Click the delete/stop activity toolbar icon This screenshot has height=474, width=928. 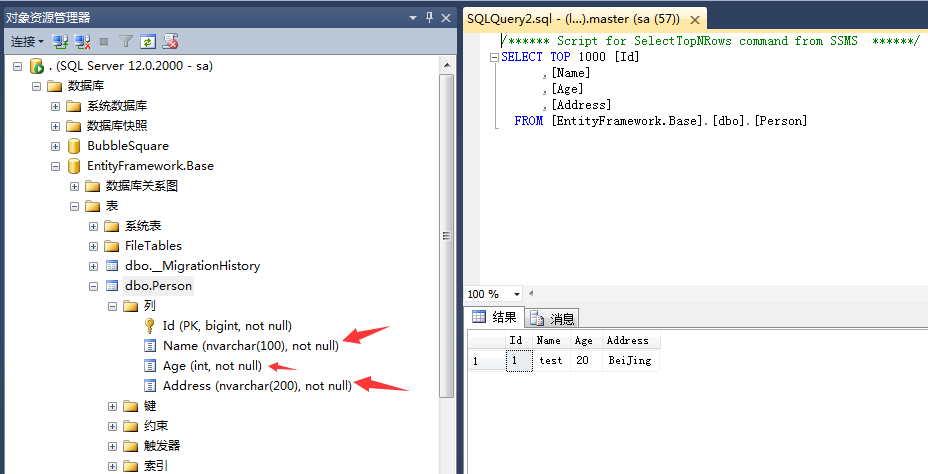[x=171, y=41]
